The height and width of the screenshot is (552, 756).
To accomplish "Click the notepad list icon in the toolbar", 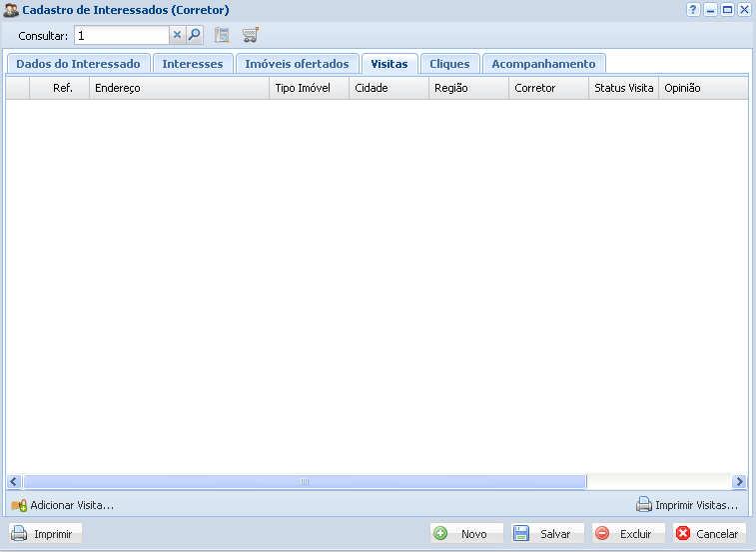I will point(222,35).
